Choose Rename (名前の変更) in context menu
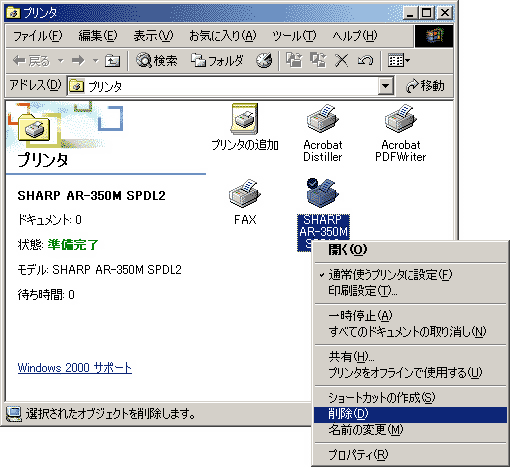 click(410, 430)
